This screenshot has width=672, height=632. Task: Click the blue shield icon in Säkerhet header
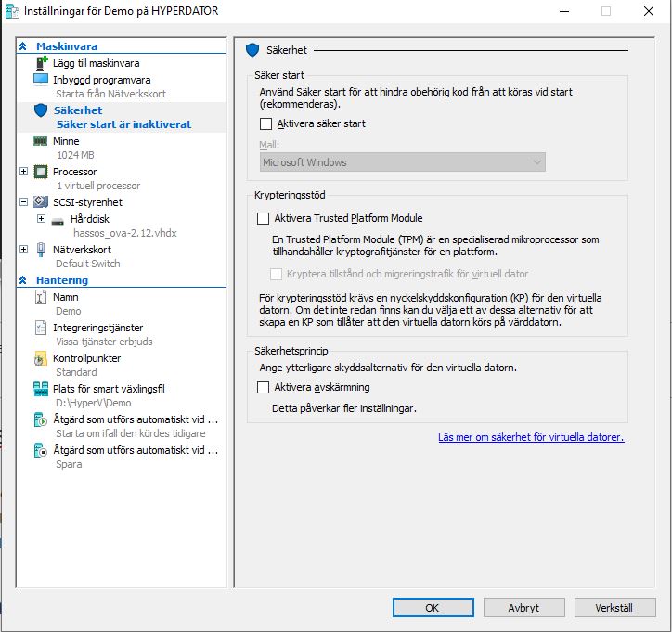pos(252,50)
